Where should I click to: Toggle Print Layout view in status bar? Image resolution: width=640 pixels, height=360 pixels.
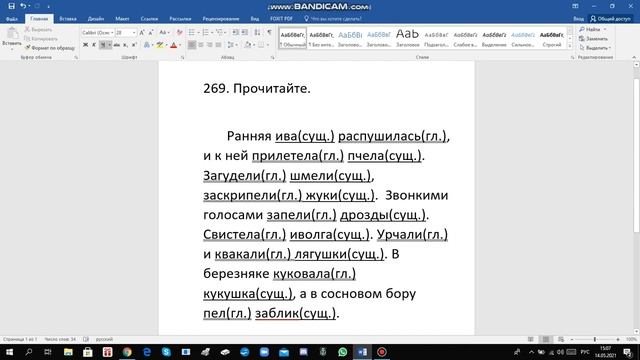[x=546, y=339]
